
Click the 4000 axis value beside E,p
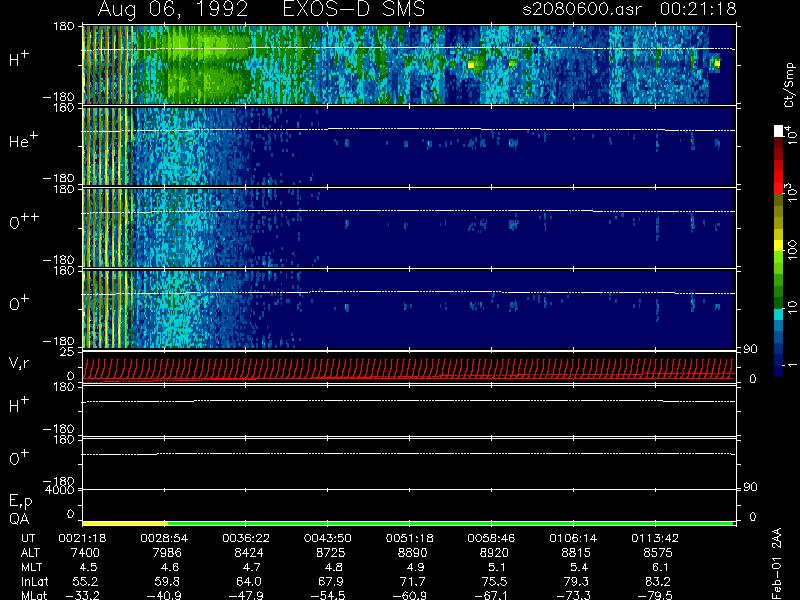tap(62, 490)
